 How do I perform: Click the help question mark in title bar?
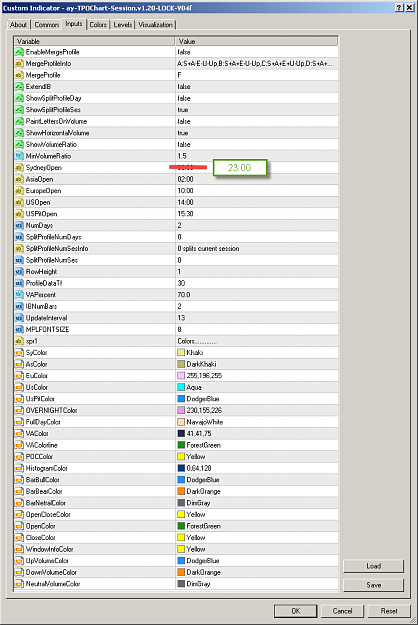(x=399, y=8)
